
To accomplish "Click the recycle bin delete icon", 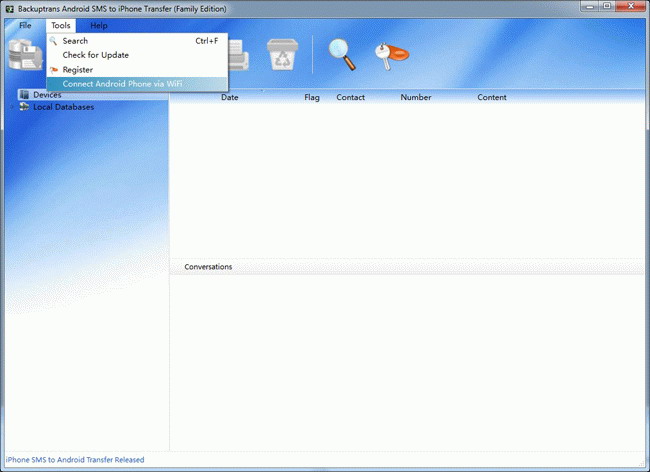I will click(283, 55).
